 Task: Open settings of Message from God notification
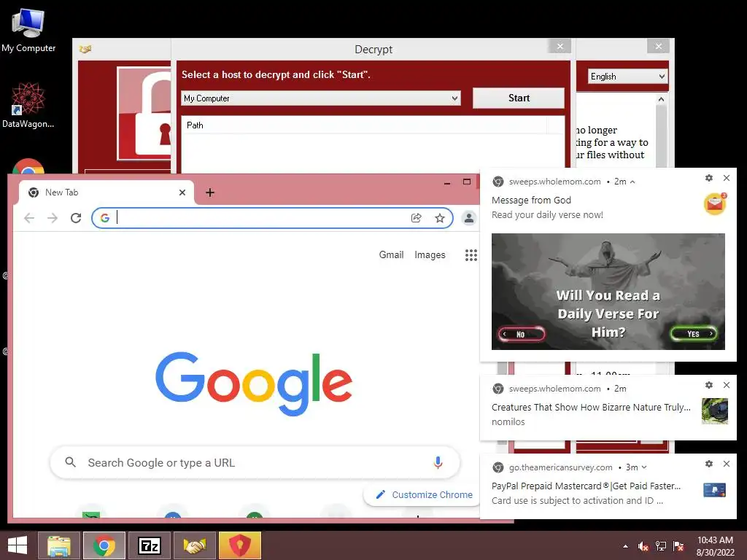pyautogui.click(x=709, y=178)
